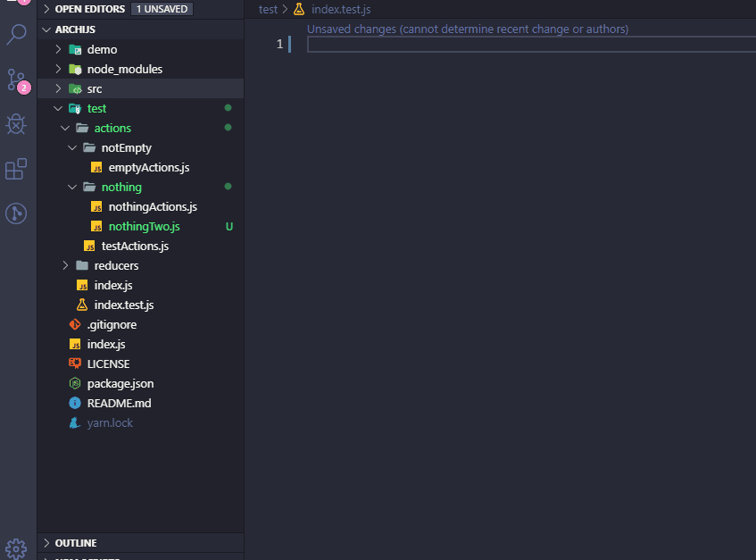Viewport: 756px width, 560px height.
Task: Open yarn.lock file
Action: (x=110, y=422)
